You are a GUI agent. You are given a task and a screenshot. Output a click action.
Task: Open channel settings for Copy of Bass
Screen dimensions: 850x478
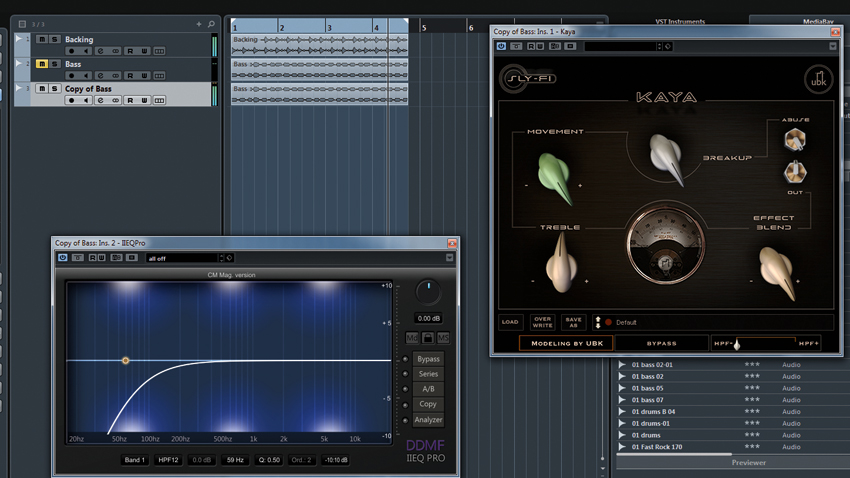click(100, 100)
